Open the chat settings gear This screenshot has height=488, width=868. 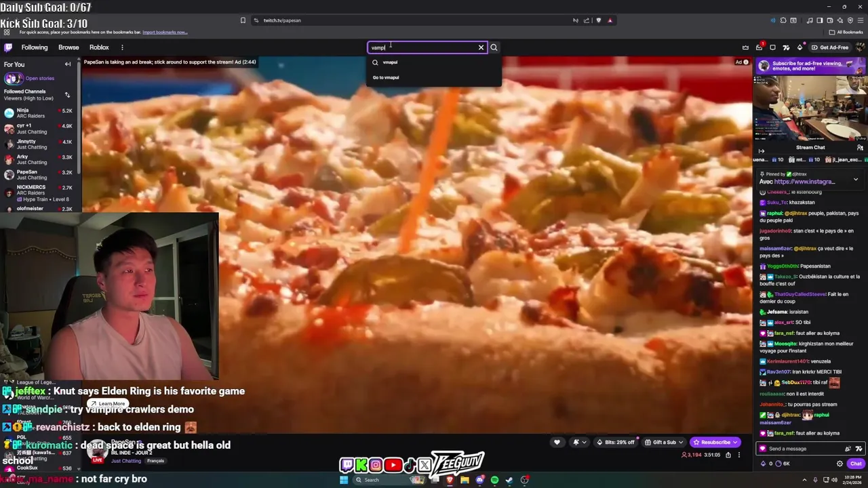point(840,464)
